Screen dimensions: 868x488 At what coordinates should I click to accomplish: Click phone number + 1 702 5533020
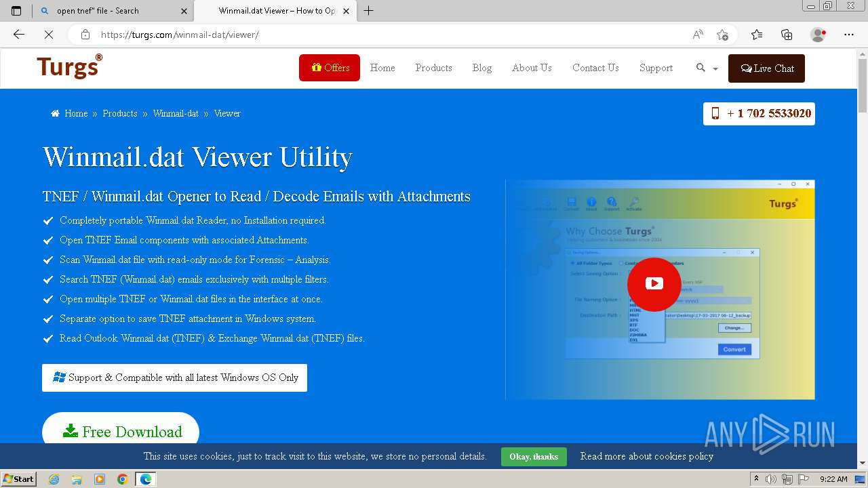point(769,114)
